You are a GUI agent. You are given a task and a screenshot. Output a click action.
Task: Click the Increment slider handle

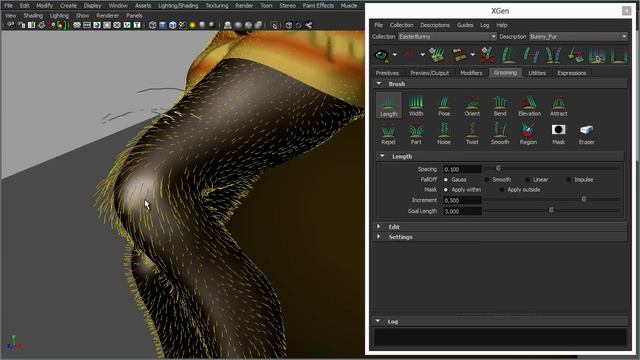pyautogui.click(x=584, y=199)
